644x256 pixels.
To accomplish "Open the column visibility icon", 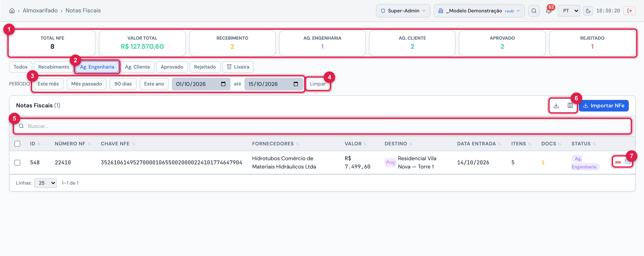I will tap(570, 105).
